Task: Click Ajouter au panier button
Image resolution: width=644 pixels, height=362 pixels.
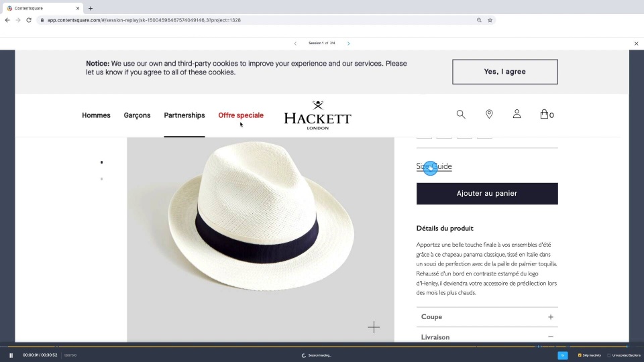Action: pos(487,194)
